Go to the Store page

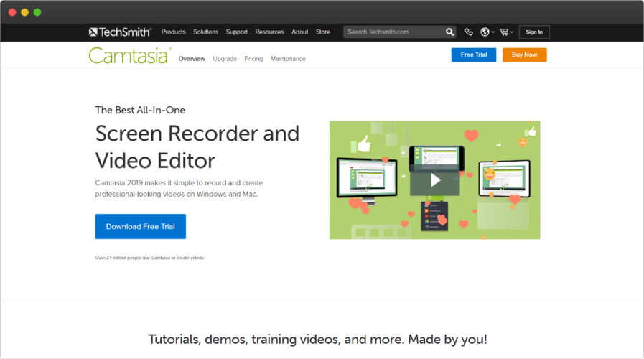click(323, 32)
